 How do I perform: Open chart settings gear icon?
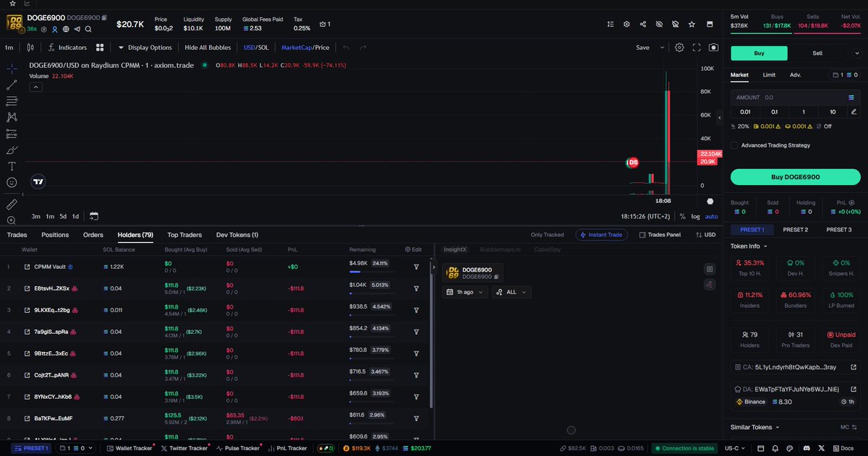tap(679, 48)
